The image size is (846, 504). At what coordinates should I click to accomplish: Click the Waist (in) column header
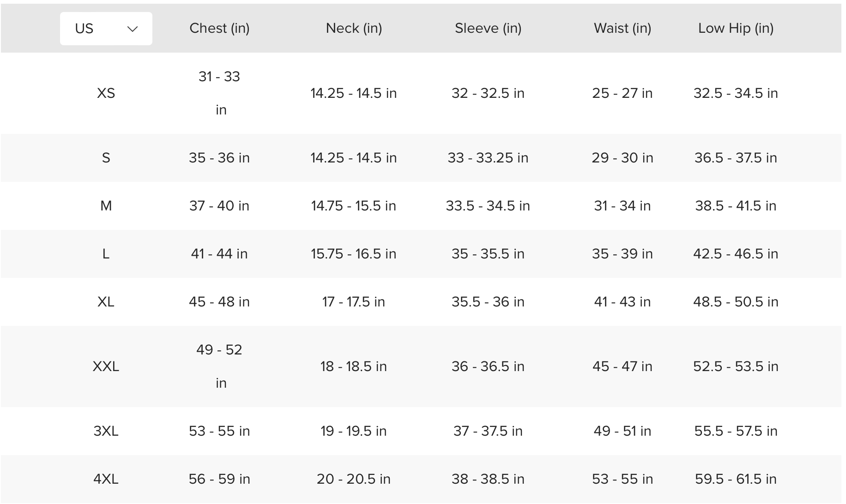(622, 28)
